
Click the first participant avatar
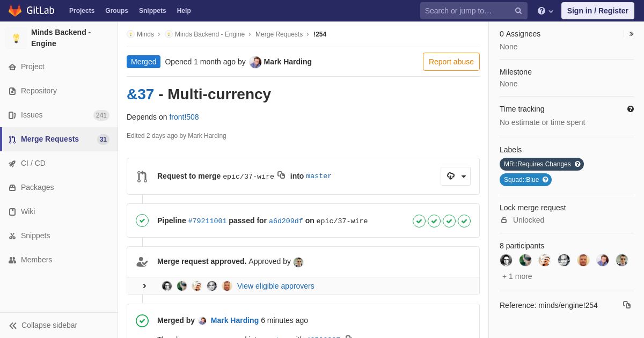(x=506, y=260)
